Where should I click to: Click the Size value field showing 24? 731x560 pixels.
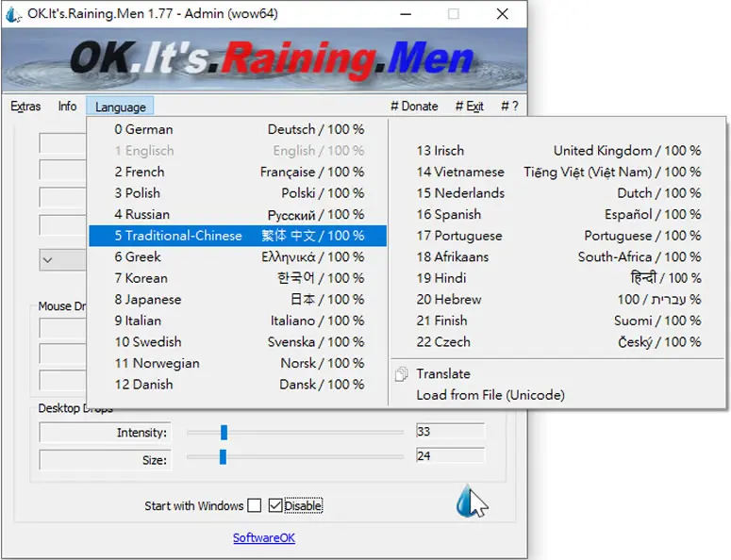pyautogui.click(x=450, y=455)
